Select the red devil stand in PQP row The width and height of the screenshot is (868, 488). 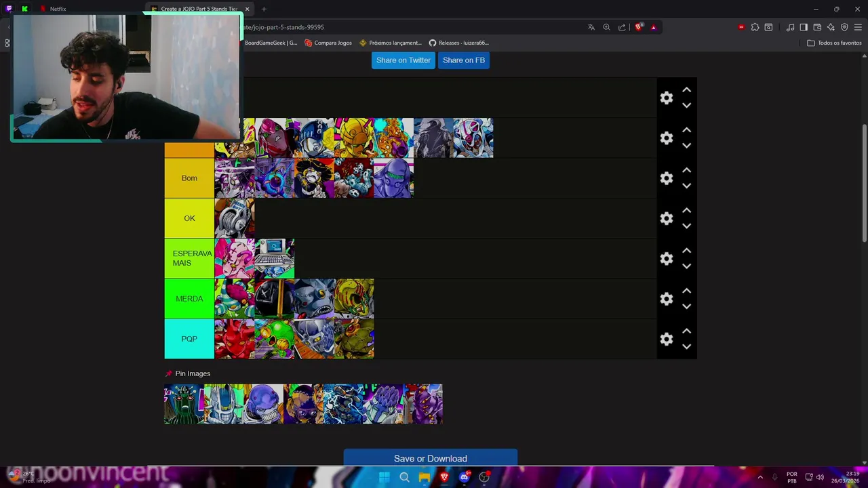pyautogui.click(x=235, y=339)
